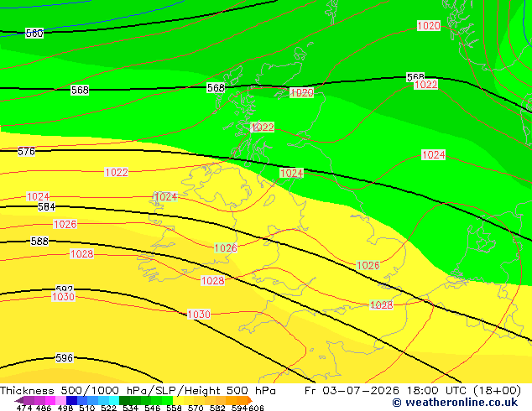Click the '596' height contour label

[64, 358]
